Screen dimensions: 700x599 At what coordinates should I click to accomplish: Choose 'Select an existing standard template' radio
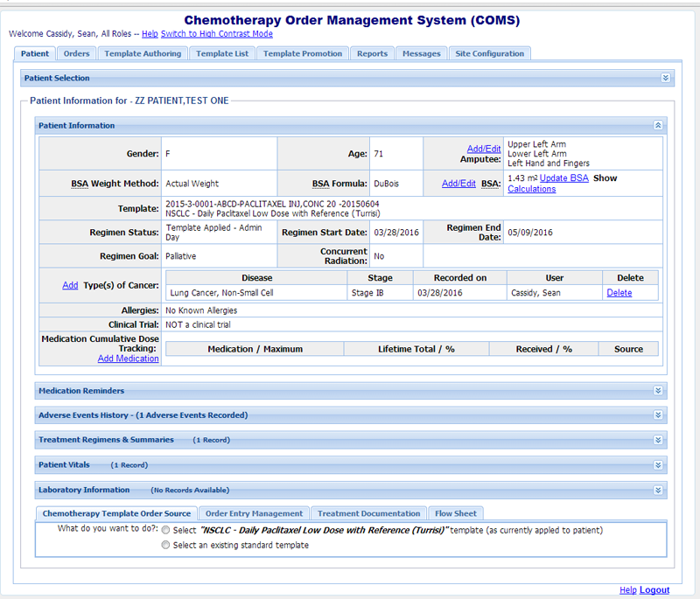166,545
